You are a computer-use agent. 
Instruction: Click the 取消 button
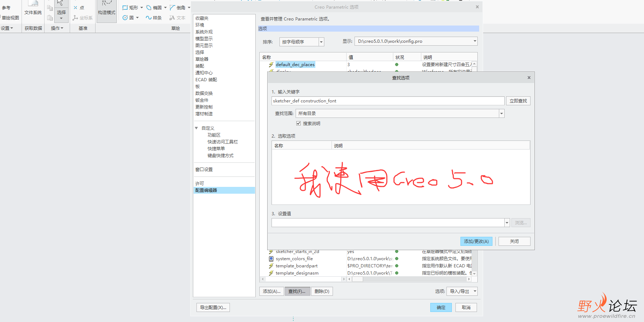466,308
